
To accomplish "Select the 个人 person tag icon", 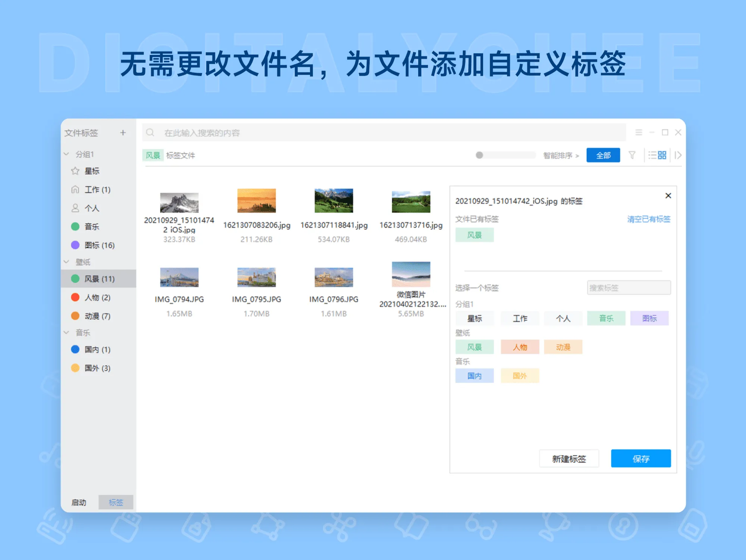I will [75, 208].
